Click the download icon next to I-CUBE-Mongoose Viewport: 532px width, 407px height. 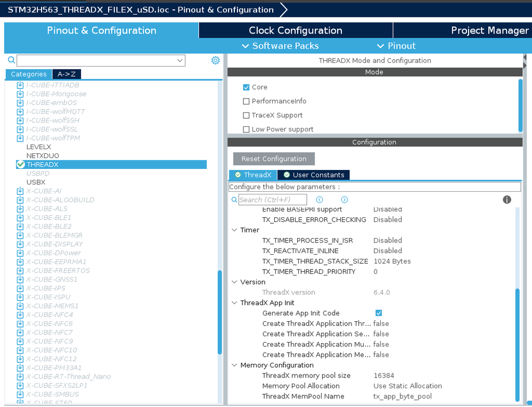point(20,94)
